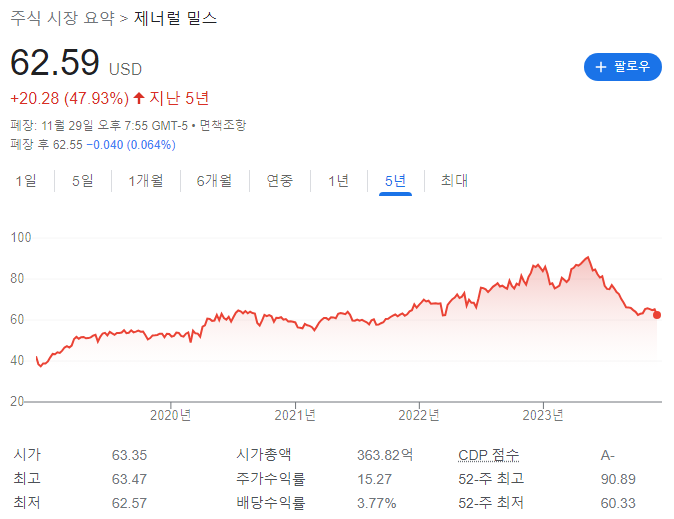Click the 52-주 최저 value 60.33

point(618,503)
